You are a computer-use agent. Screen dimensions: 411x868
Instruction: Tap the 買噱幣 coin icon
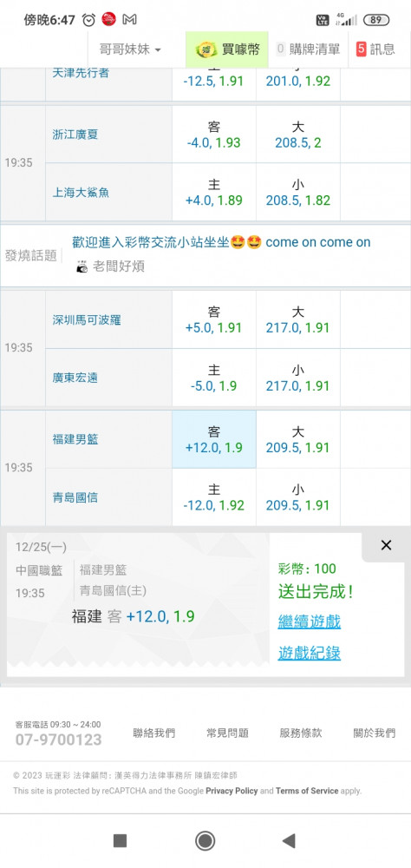205,49
